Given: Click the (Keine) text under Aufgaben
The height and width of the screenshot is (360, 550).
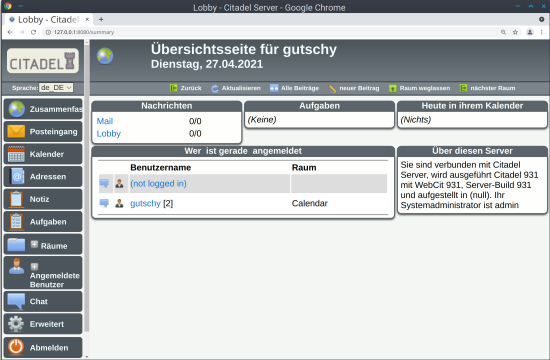Looking at the screenshot, I should click(262, 120).
